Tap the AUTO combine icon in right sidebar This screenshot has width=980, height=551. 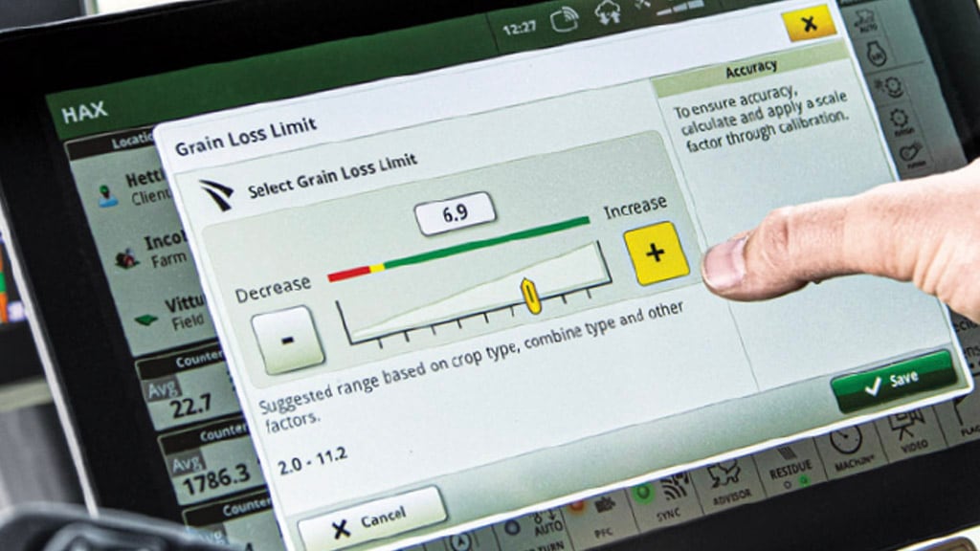(x=867, y=21)
